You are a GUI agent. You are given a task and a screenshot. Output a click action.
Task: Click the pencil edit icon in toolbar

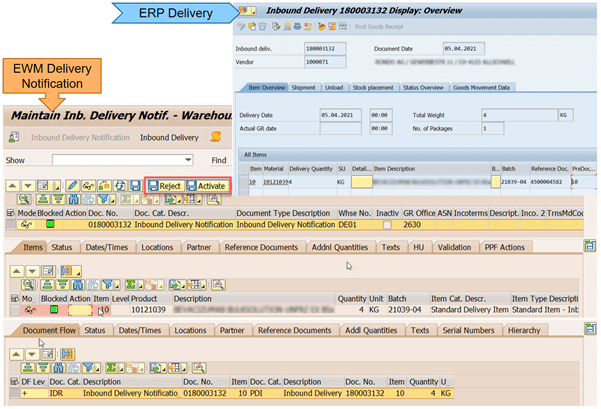72,186
